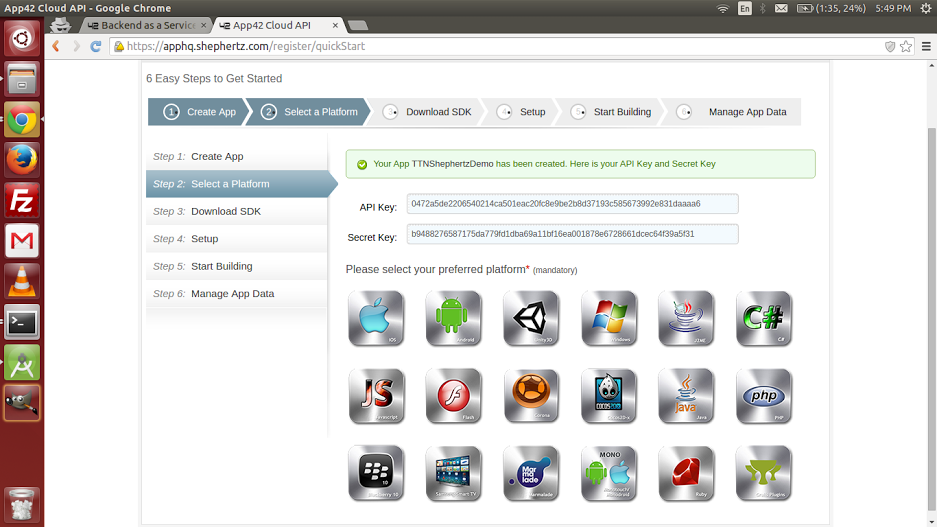
Task: Click the shield icon in the address bar
Action: click(x=890, y=46)
